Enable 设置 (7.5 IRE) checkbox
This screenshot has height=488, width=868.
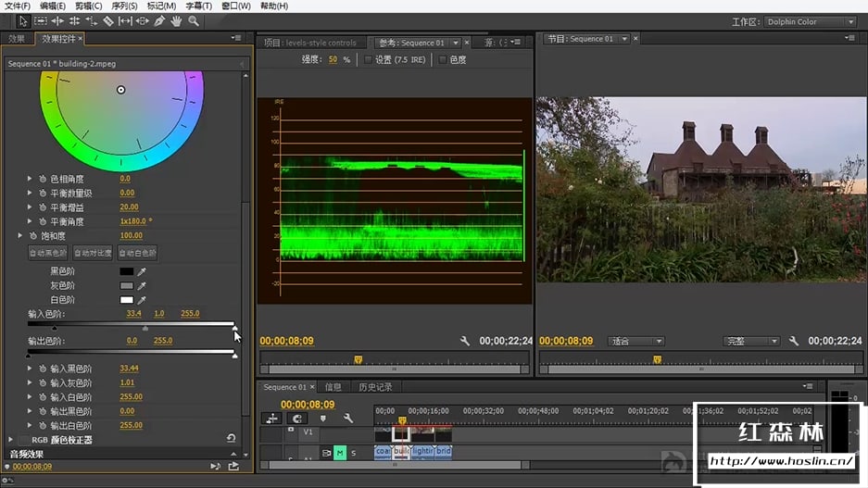368,60
